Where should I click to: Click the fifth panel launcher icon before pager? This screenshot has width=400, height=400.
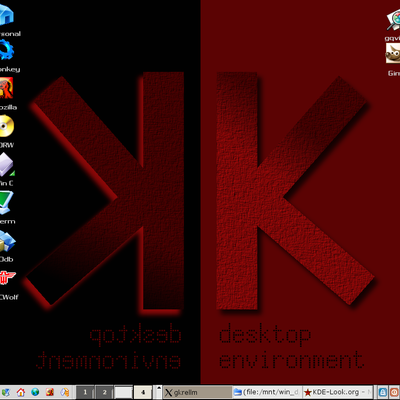(x=65, y=392)
